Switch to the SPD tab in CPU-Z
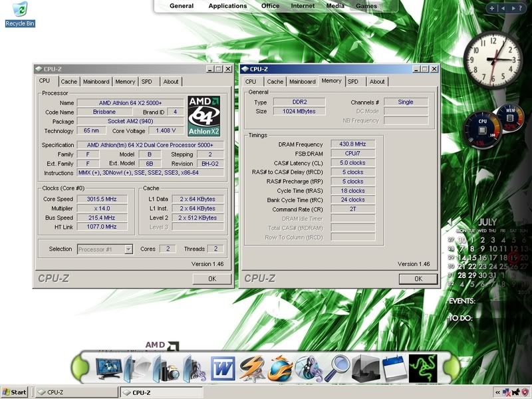 coord(146,82)
